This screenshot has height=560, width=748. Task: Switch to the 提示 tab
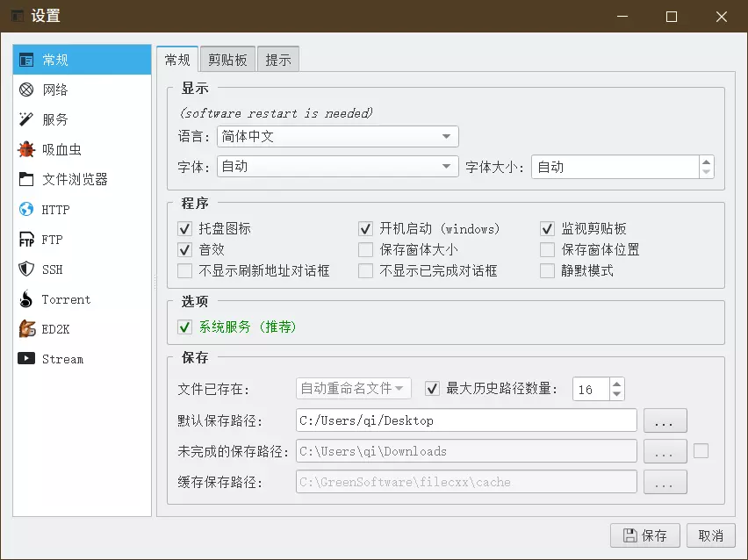pyautogui.click(x=278, y=60)
